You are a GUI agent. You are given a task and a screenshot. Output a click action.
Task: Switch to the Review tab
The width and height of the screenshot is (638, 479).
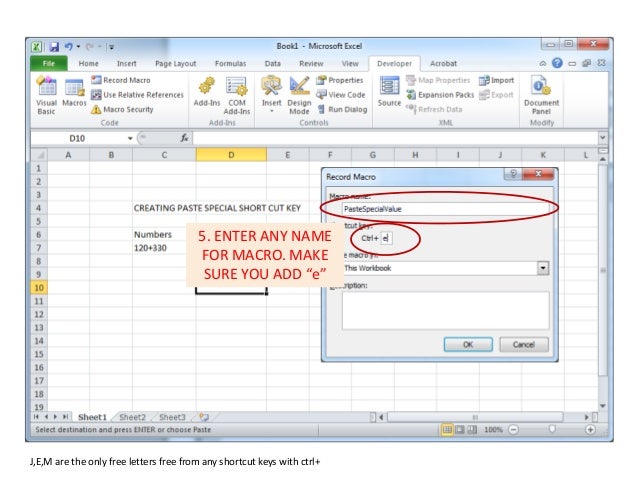click(x=311, y=63)
